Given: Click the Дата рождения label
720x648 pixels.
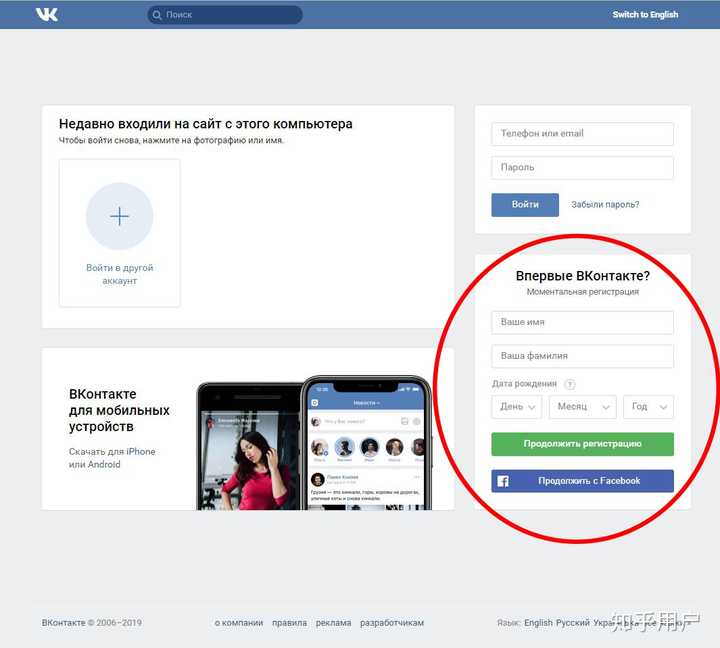Looking at the screenshot, I should [x=524, y=384].
